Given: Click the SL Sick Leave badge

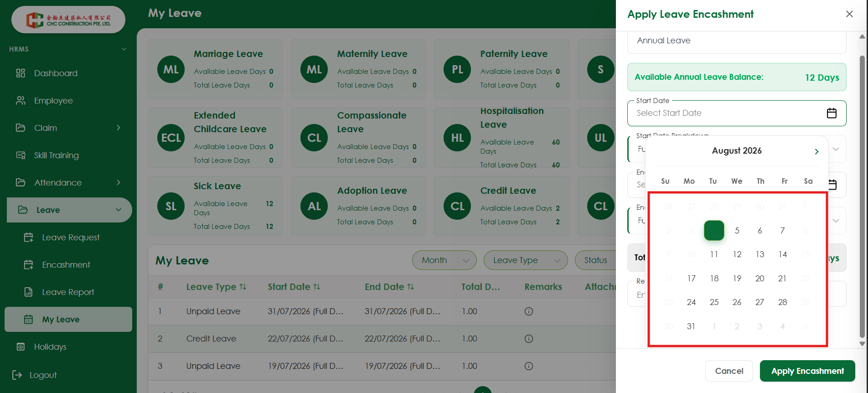Looking at the screenshot, I should click(x=171, y=206).
